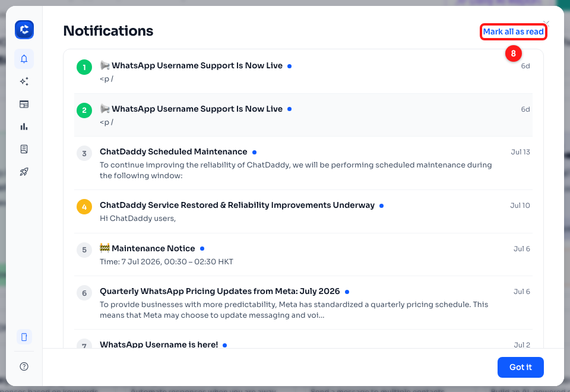Click Mark all as read link
This screenshot has width=570, height=392.
point(513,31)
